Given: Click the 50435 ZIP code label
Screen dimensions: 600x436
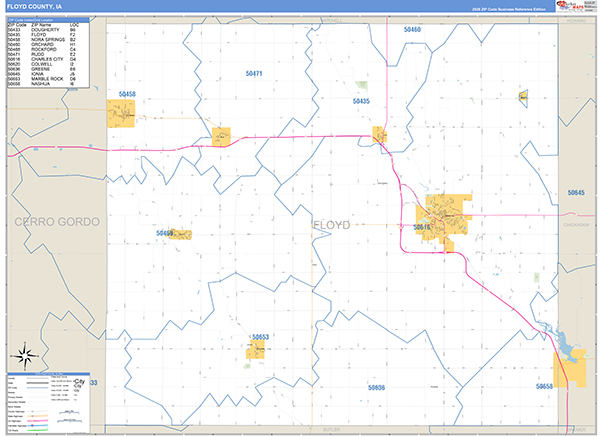Looking at the screenshot, I should tap(361, 101).
